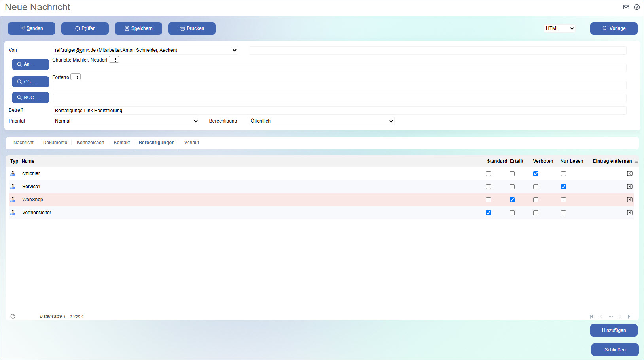Click the mail envelope icon in header
The width and height of the screenshot is (644, 360).
click(x=626, y=7)
